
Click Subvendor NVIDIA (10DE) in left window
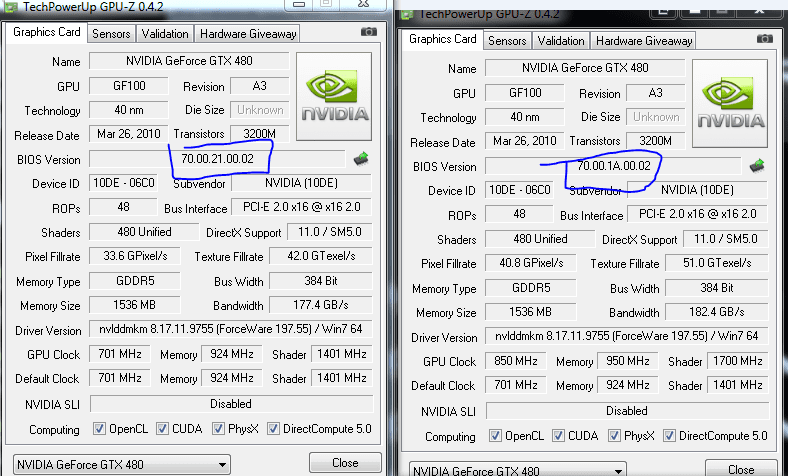pos(302,183)
